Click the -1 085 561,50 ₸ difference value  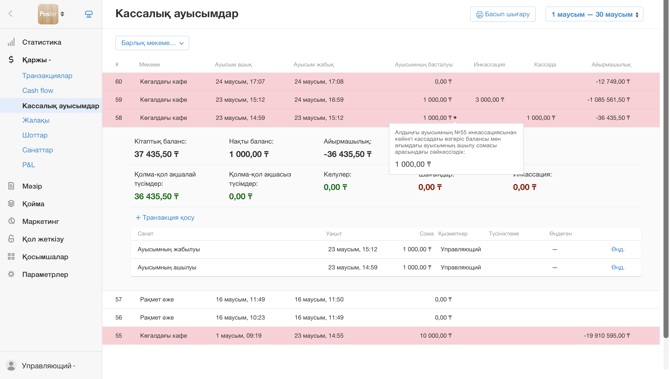(x=608, y=100)
